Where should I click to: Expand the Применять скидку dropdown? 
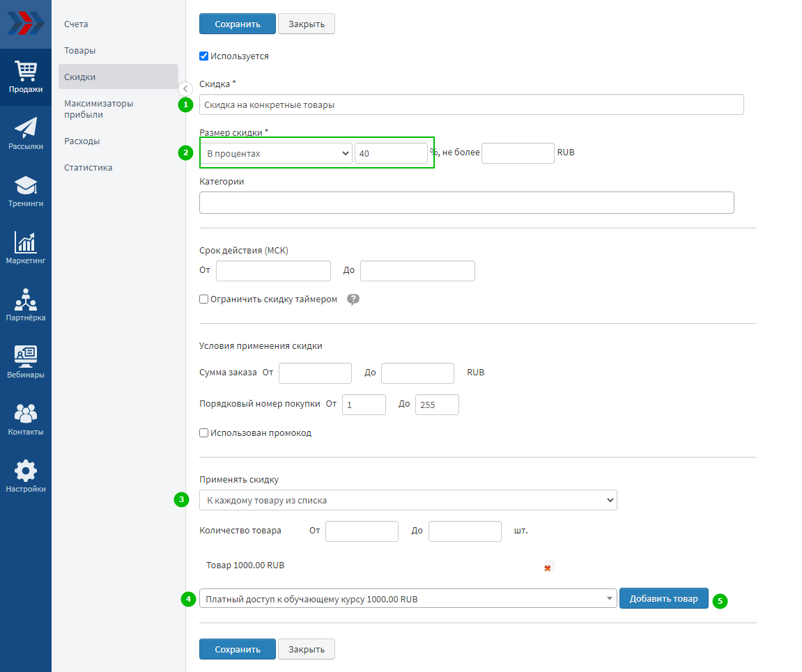click(408, 500)
